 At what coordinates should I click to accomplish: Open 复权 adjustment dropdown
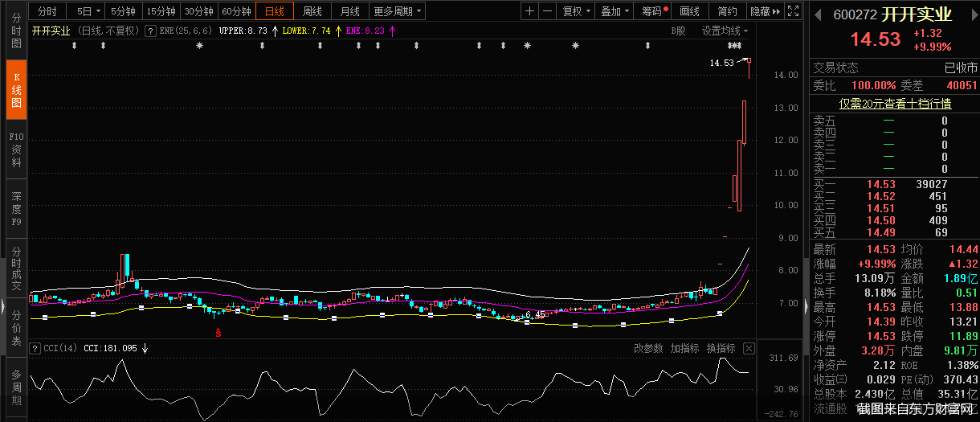(x=576, y=11)
